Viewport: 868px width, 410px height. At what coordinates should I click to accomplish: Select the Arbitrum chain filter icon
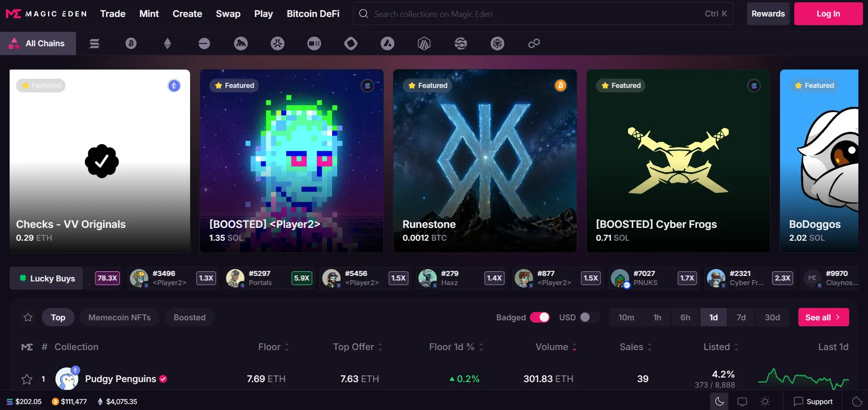424,43
